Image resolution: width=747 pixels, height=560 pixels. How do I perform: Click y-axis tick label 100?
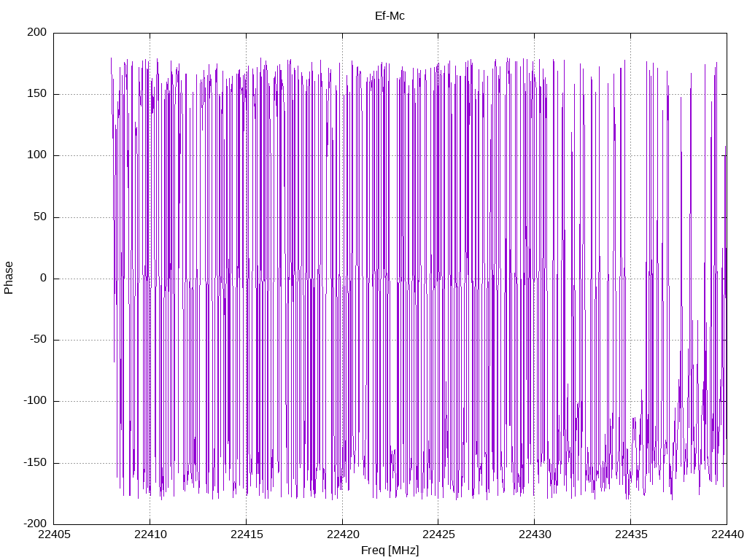click(x=37, y=155)
